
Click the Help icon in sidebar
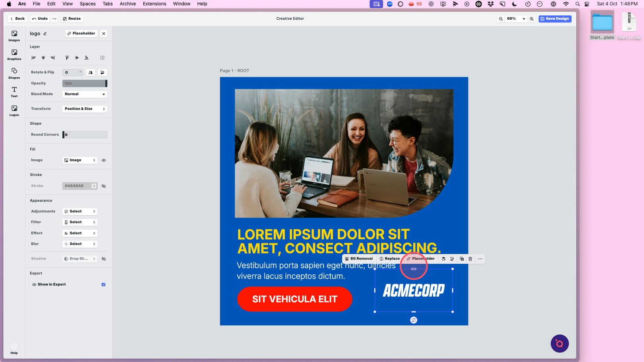pos(14,349)
